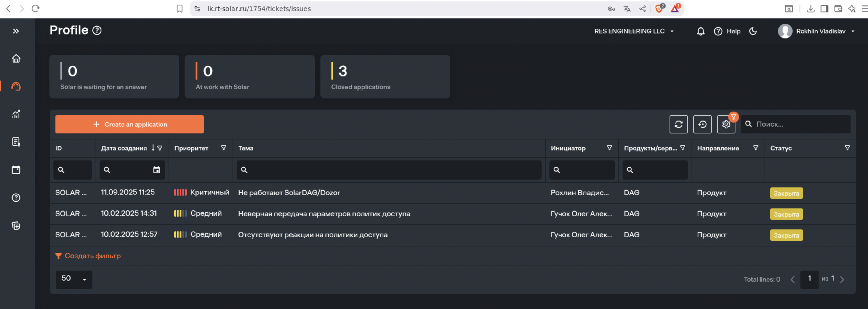Toggle sort on Дата создания column
This screenshot has width=868, height=309.
(153, 148)
